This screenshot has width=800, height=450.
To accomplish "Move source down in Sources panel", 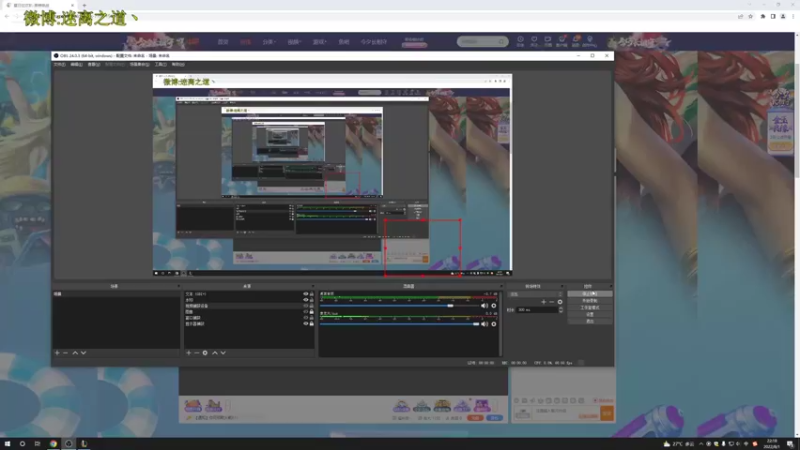I will coord(223,353).
